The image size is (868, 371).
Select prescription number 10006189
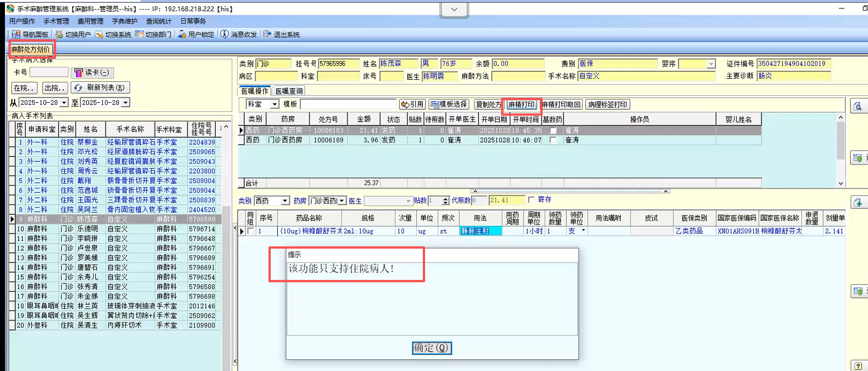click(328, 140)
